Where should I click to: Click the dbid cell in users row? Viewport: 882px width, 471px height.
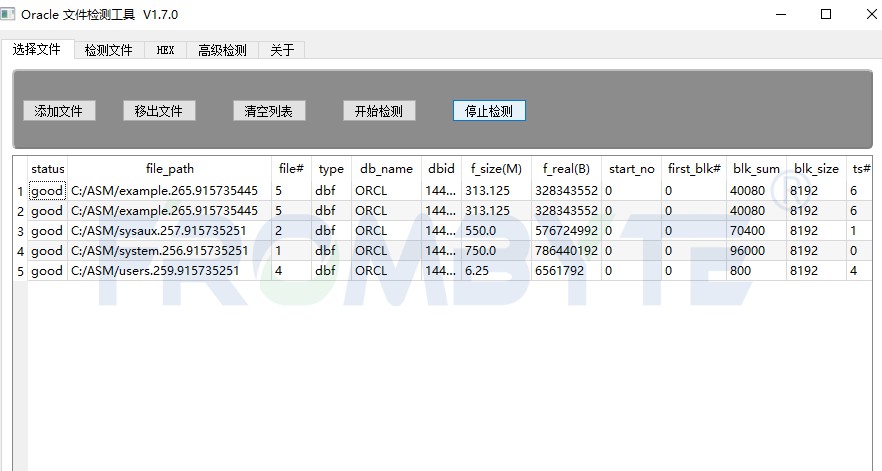tap(442, 271)
